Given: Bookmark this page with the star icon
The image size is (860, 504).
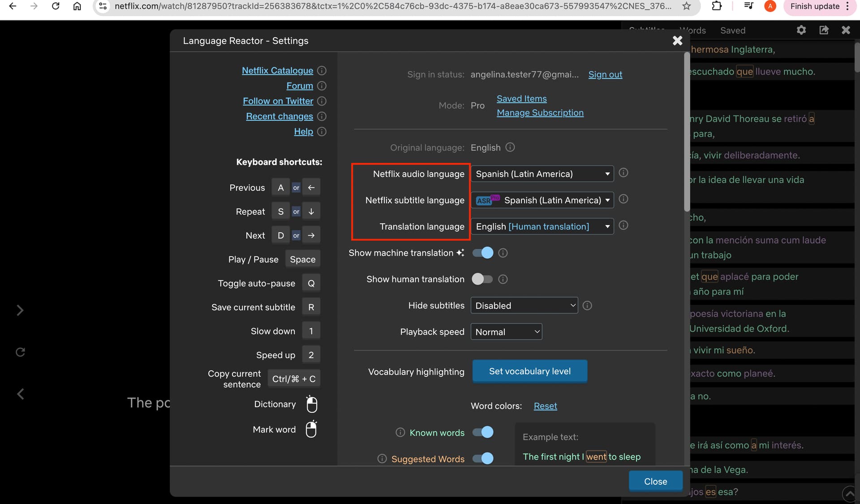Looking at the screenshot, I should click(x=686, y=6).
